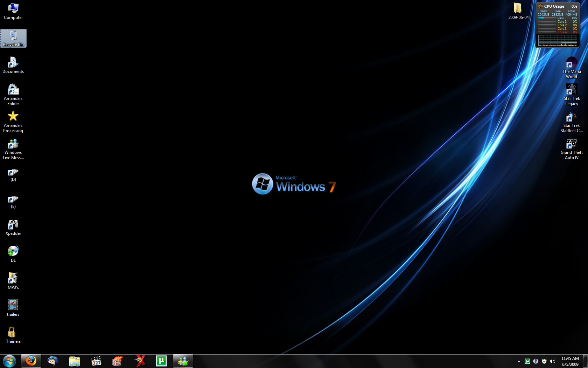Select the Amanda's Processing star icon
Screen dimensions: 588x368
(13, 122)
